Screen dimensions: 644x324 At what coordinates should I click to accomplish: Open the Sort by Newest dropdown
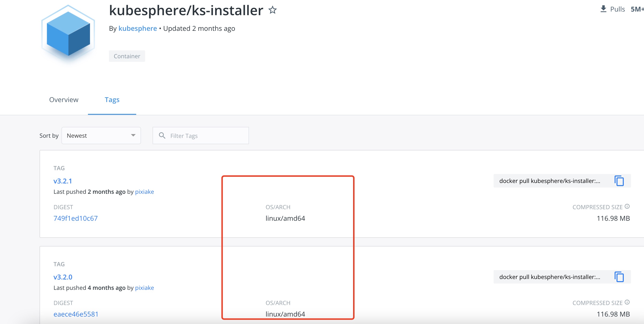[101, 136]
